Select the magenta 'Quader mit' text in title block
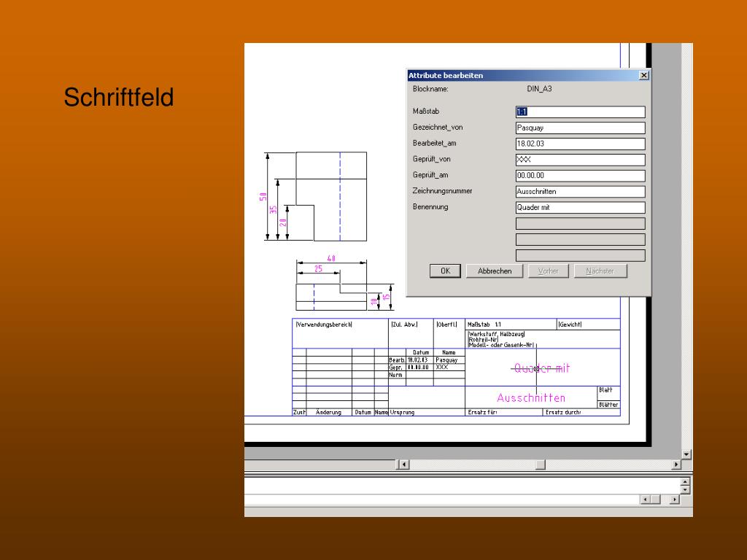747x560 pixels. click(542, 368)
